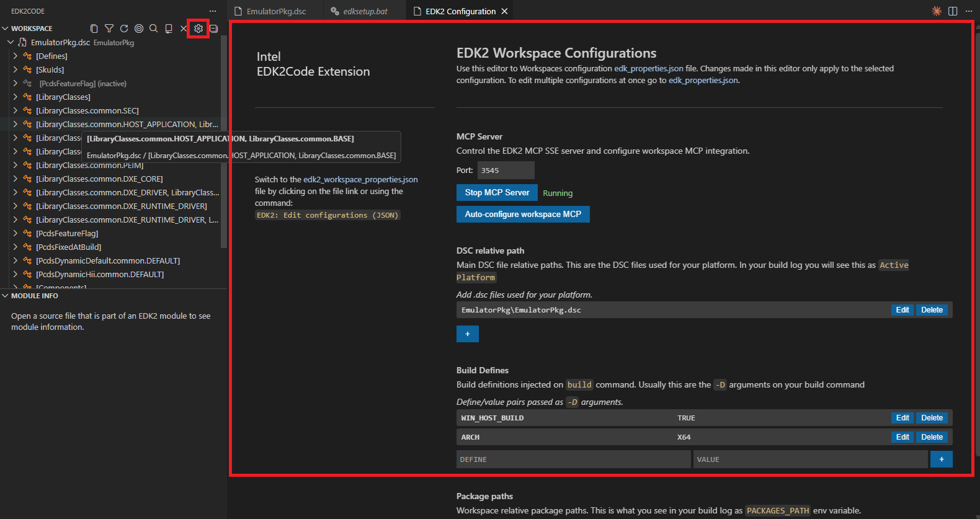Image resolution: width=980 pixels, height=519 pixels.
Task: Click the filter funnel icon in Workspace toolbar
Action: 109,29
